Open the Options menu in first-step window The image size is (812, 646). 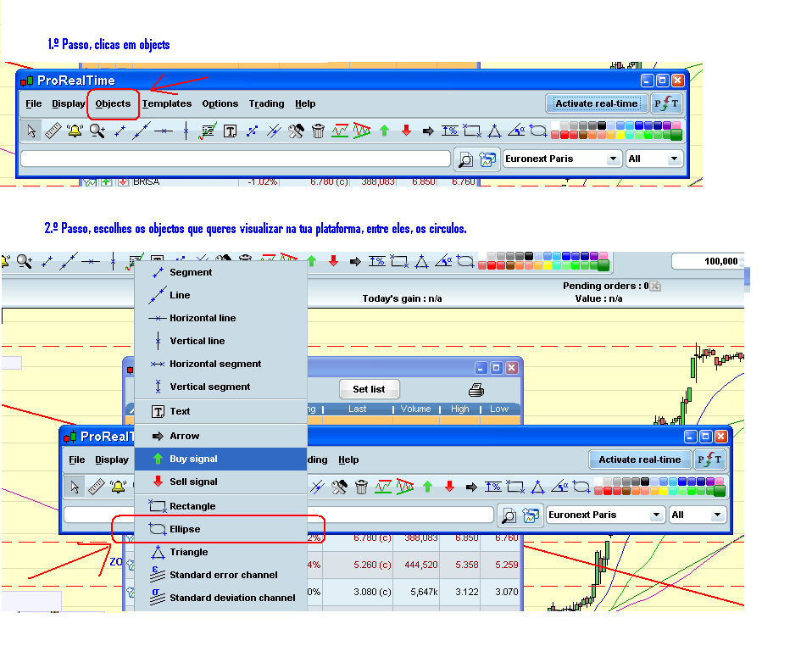point(220,103)
